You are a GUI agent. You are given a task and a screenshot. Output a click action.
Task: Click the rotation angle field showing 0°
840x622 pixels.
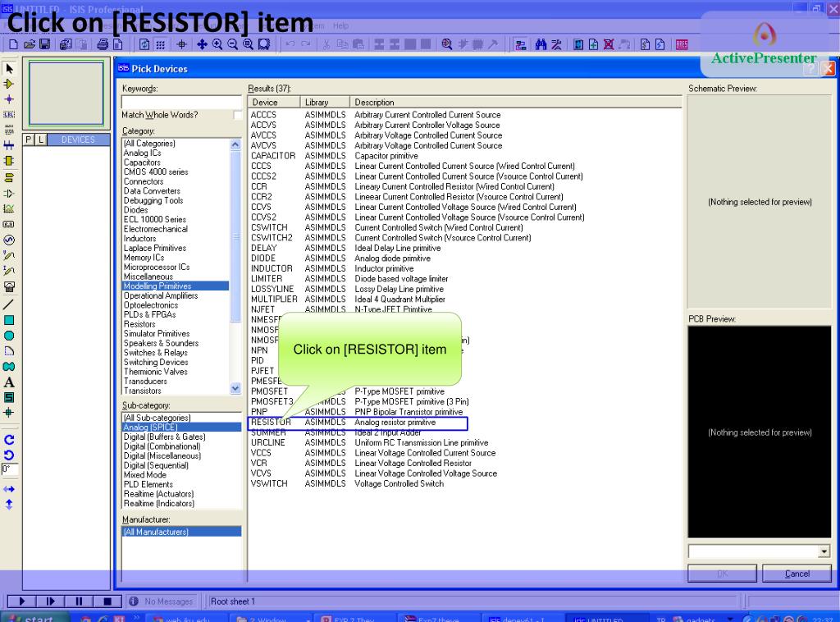click(10, 470)
